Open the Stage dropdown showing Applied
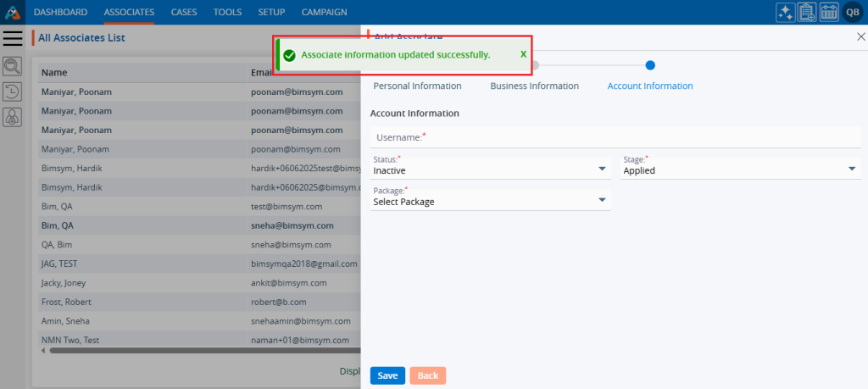Image resolution: width=868 pixels, height=389 pixels. (x=741, y=169)
